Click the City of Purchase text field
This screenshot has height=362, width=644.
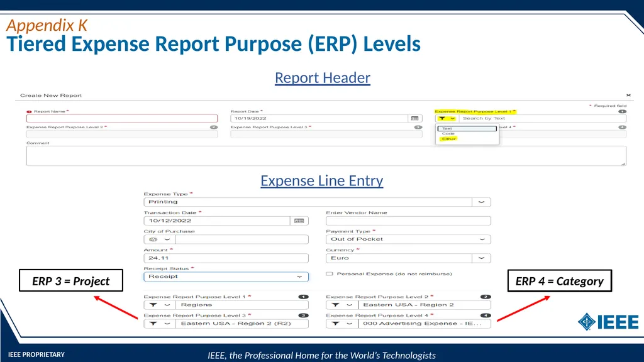click(242, 239)
